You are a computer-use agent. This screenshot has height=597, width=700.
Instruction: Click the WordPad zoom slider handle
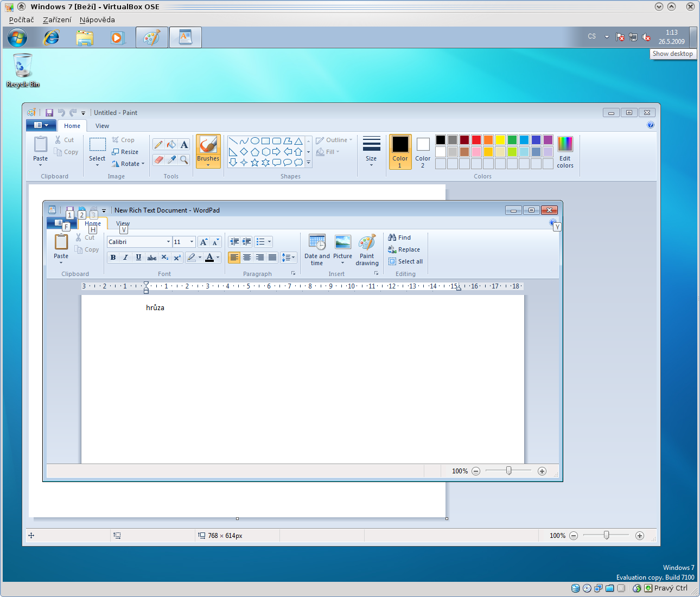508,471
